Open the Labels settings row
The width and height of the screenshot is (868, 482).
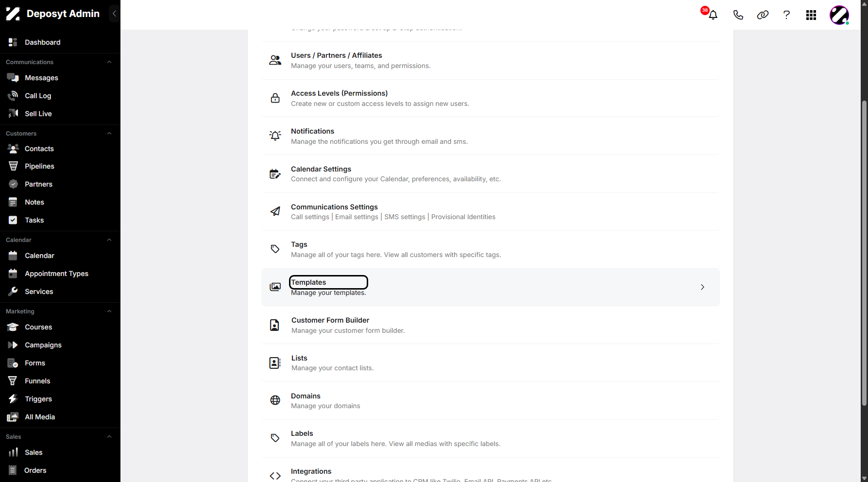[x=491, y=438]
